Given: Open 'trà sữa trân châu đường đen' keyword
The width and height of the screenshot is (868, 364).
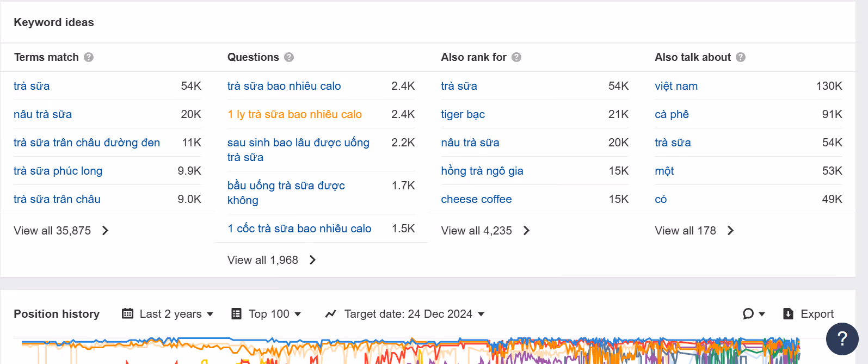Looking at the screenshot, I should tap(87, 143).
